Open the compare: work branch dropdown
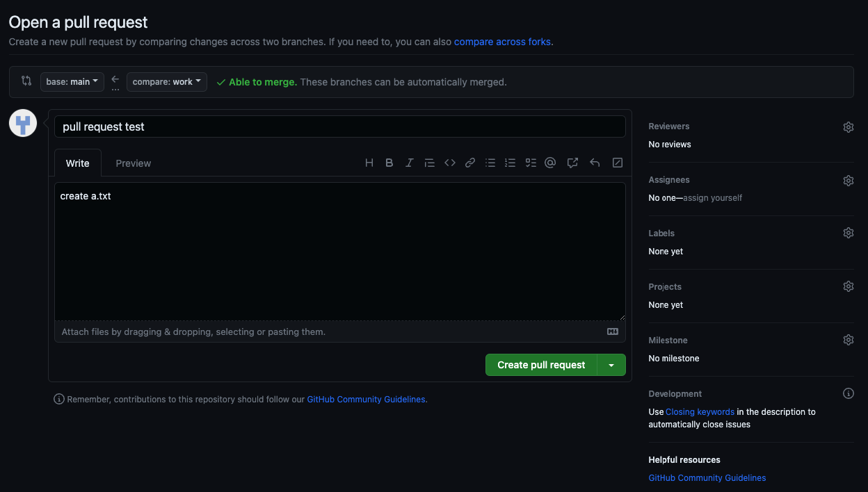The image size is (868, 492). (167, 82)
